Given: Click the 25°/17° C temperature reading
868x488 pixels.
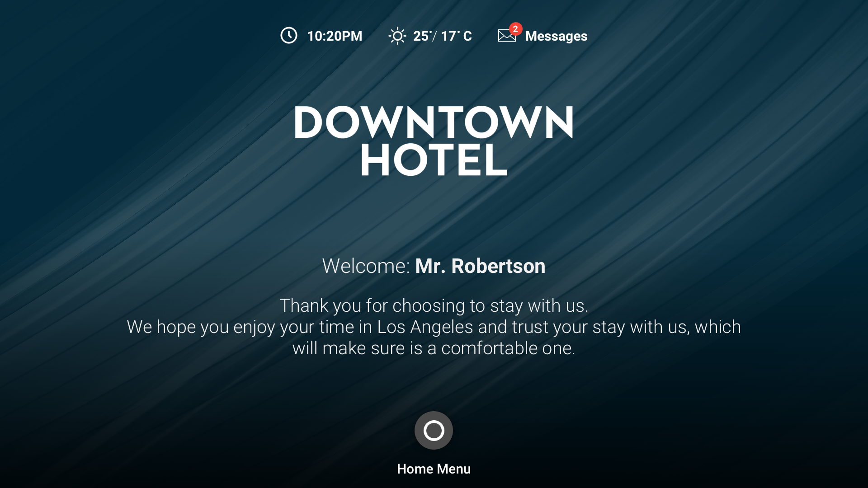Looking at the screenshot, I should click(442, 36).
